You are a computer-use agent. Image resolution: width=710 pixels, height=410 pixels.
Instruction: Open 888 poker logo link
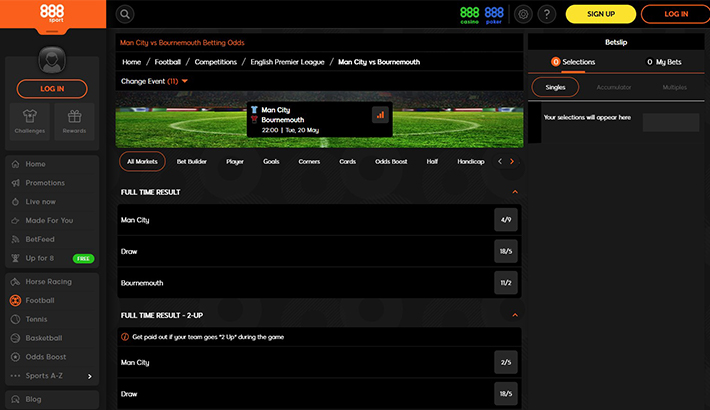[494, 14]
